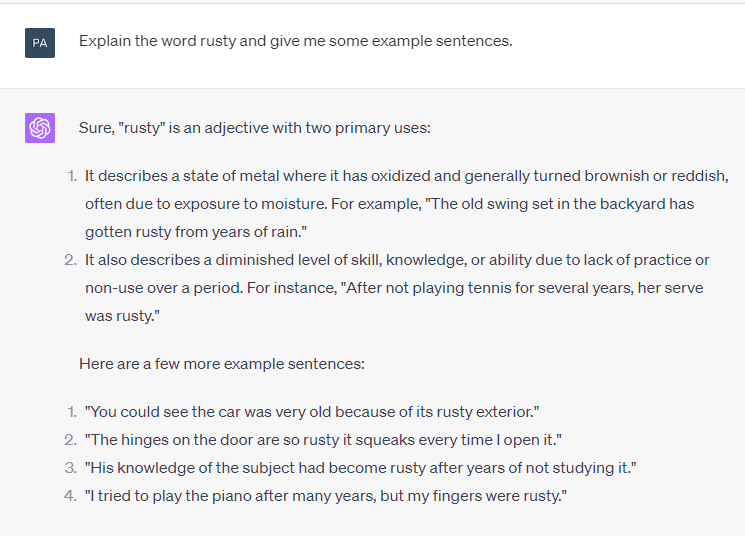Click 'Here are a few more example sentences'
This screenshot has height=536, width=745.
[222, 364]
